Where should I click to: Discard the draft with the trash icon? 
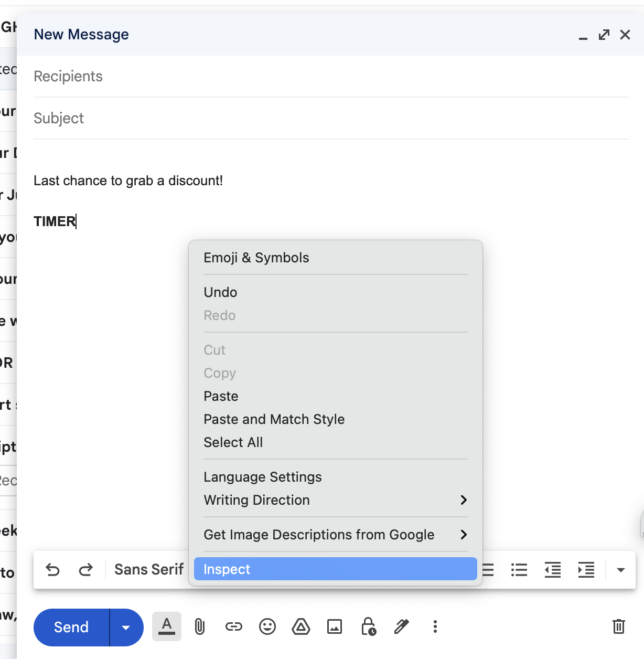pyautogui.click(x=619, y=626)
